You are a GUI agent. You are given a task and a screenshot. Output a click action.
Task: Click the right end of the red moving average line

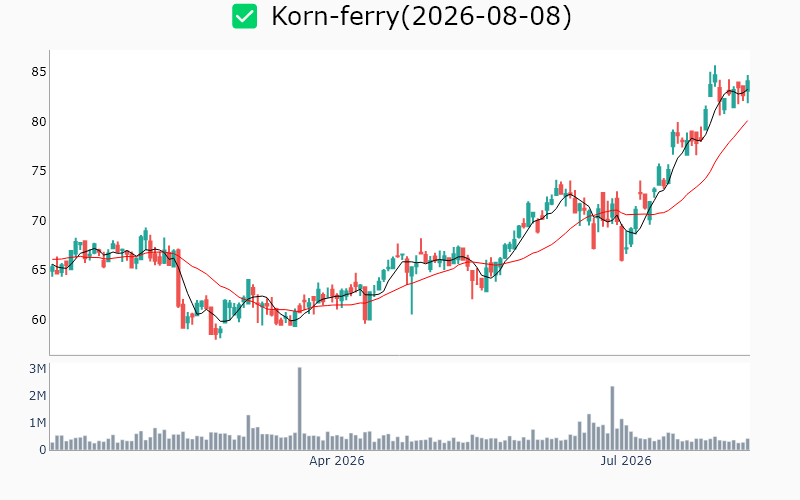[x=747, y=121]
